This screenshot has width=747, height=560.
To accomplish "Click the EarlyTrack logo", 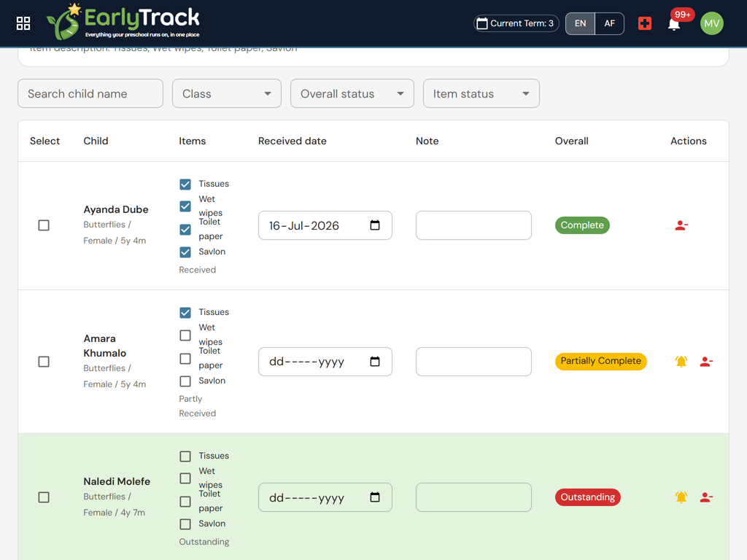I will pyautogui.click(x=123, y=22).
